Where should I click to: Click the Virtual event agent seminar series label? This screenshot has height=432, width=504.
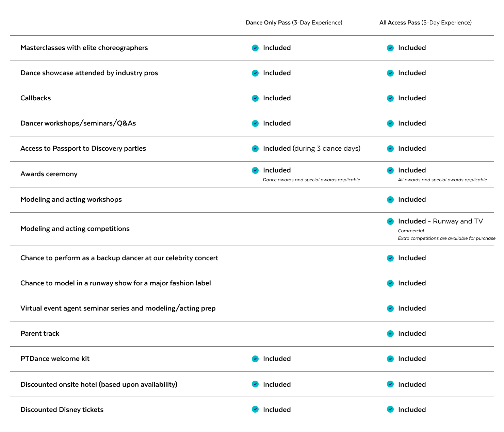pos(118,308)
